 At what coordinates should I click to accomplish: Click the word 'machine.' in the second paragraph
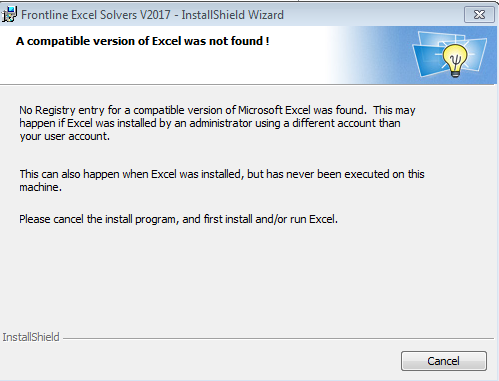coord(40,187)
